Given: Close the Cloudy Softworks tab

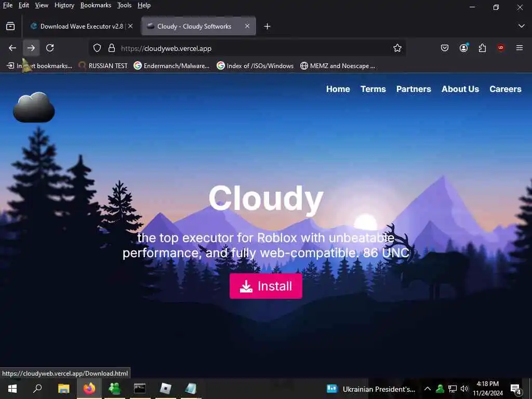Looking at the screenshot, I should coord(247,26).
